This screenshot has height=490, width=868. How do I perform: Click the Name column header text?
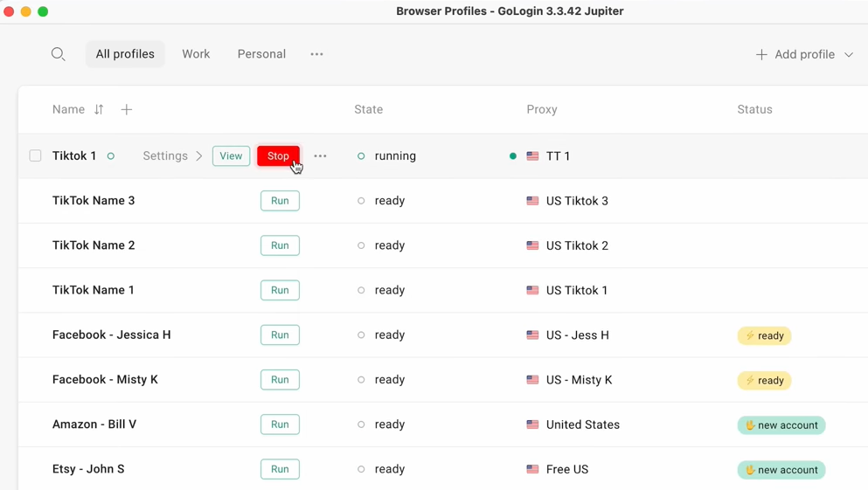[69, 109]
